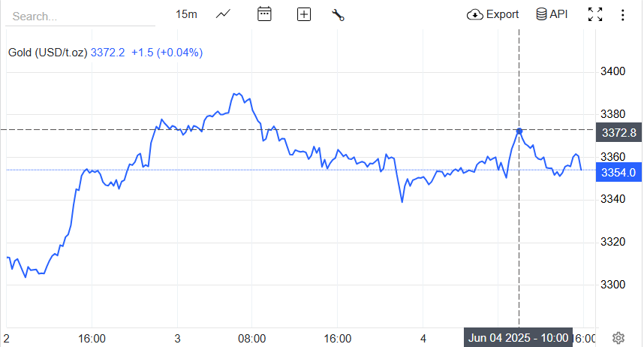Open the wrench tools menu
This screenshot has height=347, width=644.
338,14
